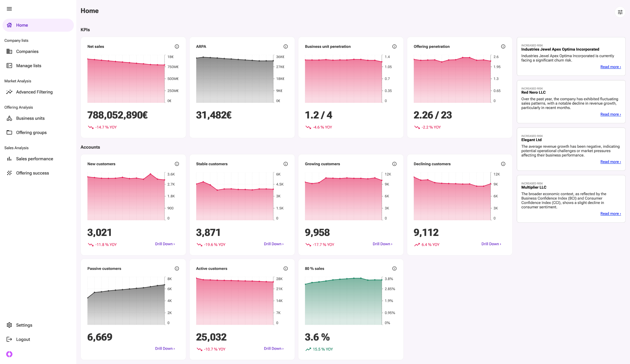
Task: Click the ARPA info icon
Action: tap(285, 46)
